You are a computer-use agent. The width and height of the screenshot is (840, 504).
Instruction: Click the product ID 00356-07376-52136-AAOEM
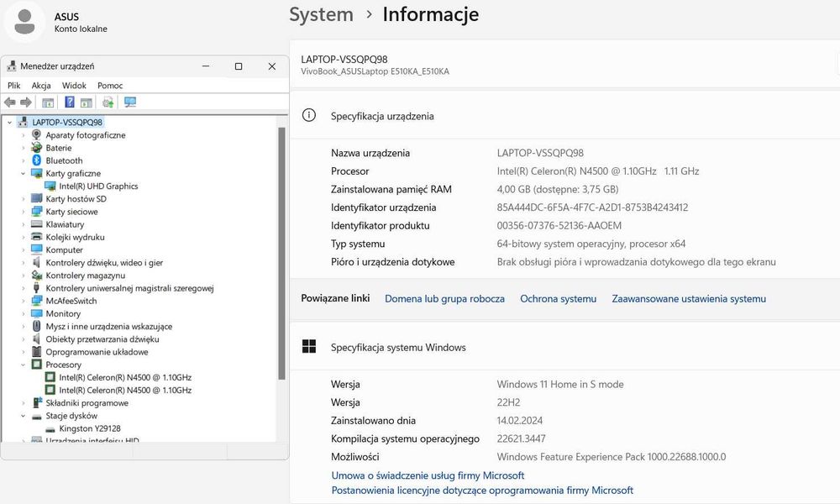559,225
